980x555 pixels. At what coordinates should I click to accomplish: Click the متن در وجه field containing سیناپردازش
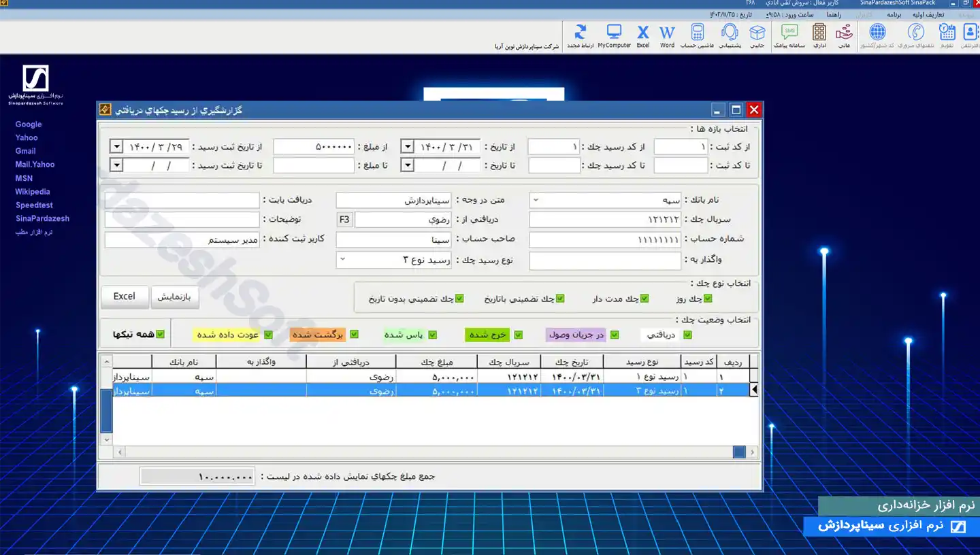[394, 201]
